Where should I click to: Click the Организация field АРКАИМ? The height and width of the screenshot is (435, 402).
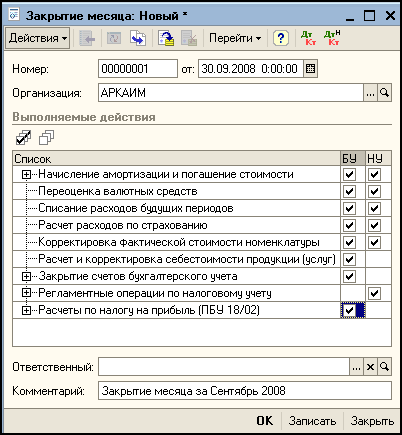point(231,93)
